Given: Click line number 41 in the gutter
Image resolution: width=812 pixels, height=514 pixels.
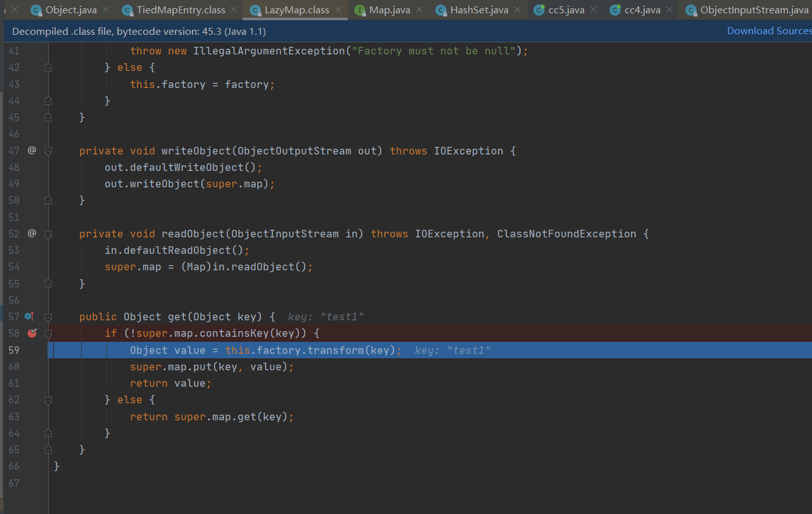Looking at the screenshot, I should (x=14, y=51).
